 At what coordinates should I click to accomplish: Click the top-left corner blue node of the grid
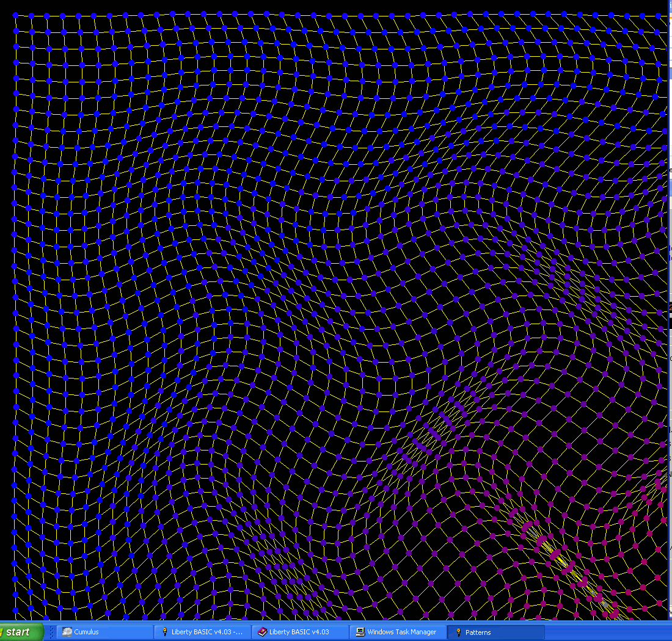pyautogui.click(x=15, y=15)
